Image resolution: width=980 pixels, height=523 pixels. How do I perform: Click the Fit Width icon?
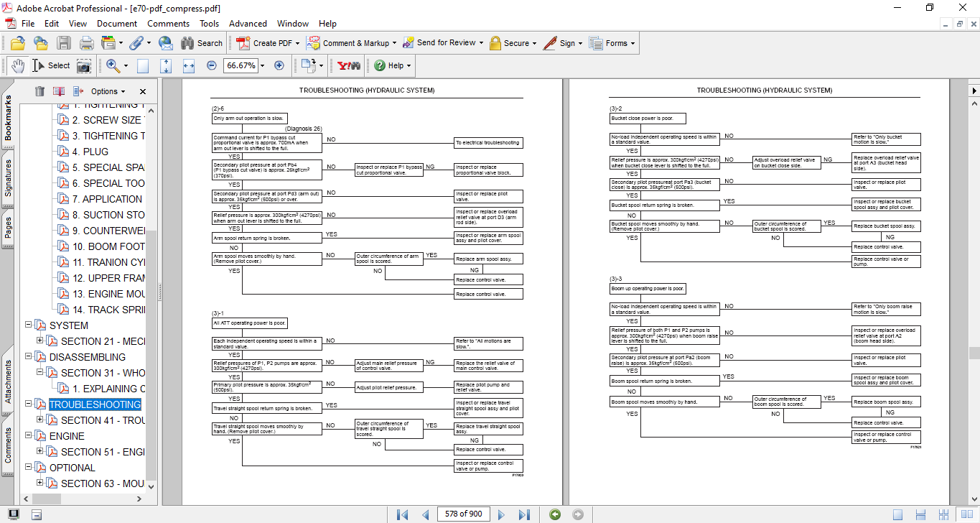pos(189,65)
